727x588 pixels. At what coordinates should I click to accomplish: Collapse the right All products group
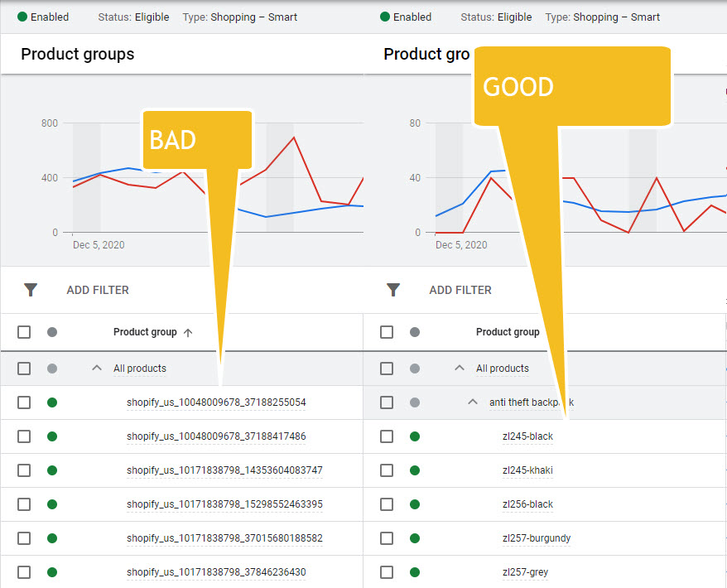[x=460, y=369]
